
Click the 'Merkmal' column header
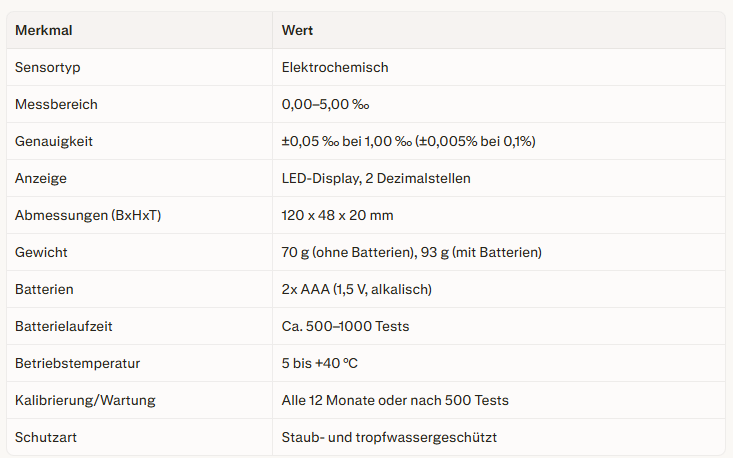coord(44,31)
